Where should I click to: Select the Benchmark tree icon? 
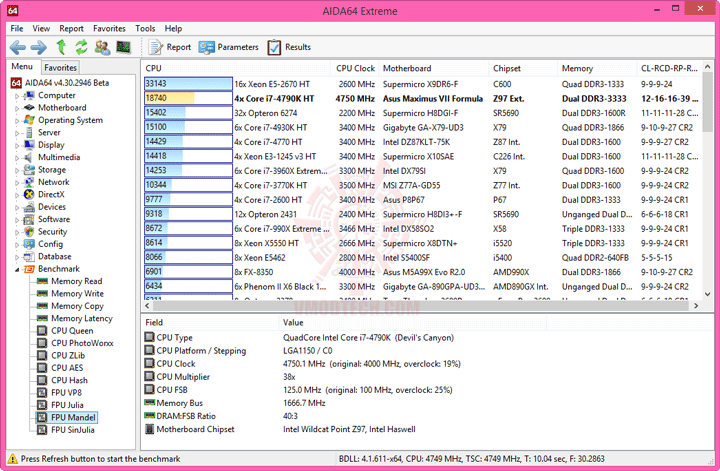coord(29,269)
